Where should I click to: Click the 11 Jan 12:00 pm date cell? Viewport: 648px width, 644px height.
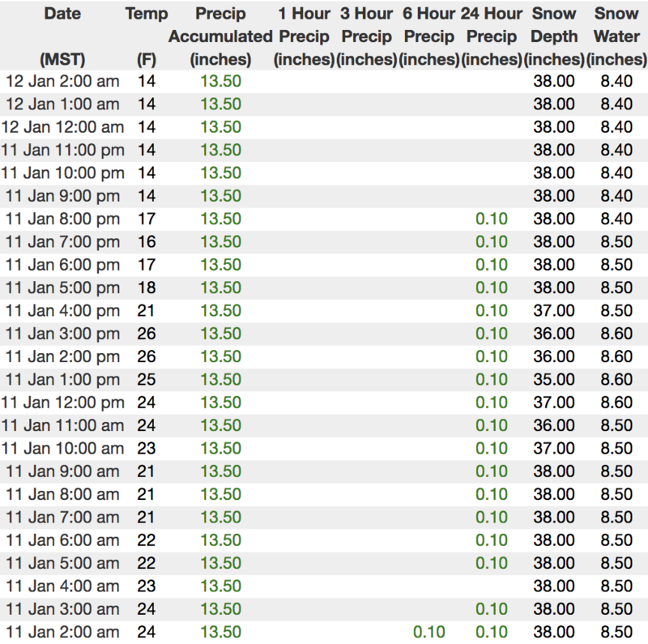62,403
